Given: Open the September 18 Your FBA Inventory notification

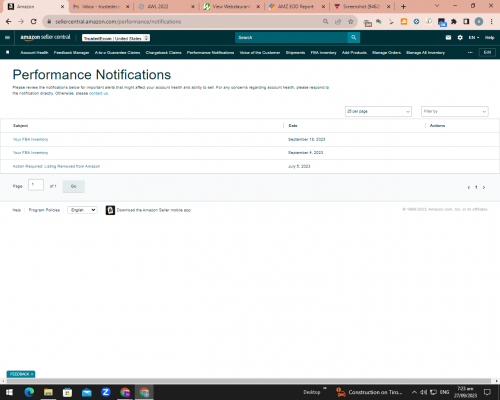Looking at the screenshot, I should click(30, 139).
